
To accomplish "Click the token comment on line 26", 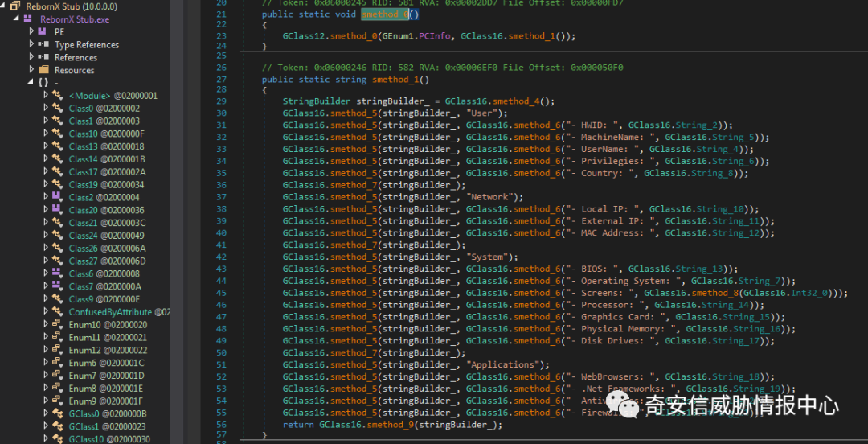I will coord(444,68).
